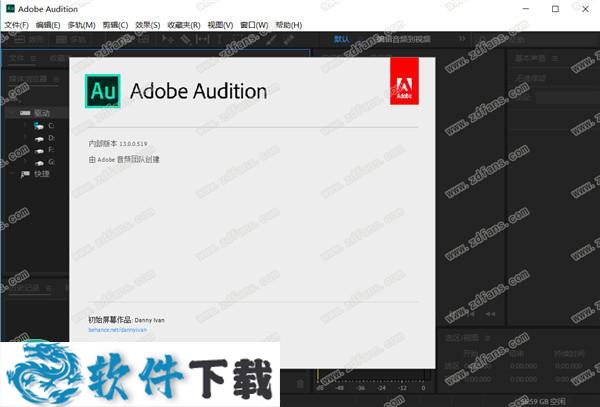Viewport: 600px width, 407px height.
Task: Choose the 默认 workspace tab
Action: (341, 39)
